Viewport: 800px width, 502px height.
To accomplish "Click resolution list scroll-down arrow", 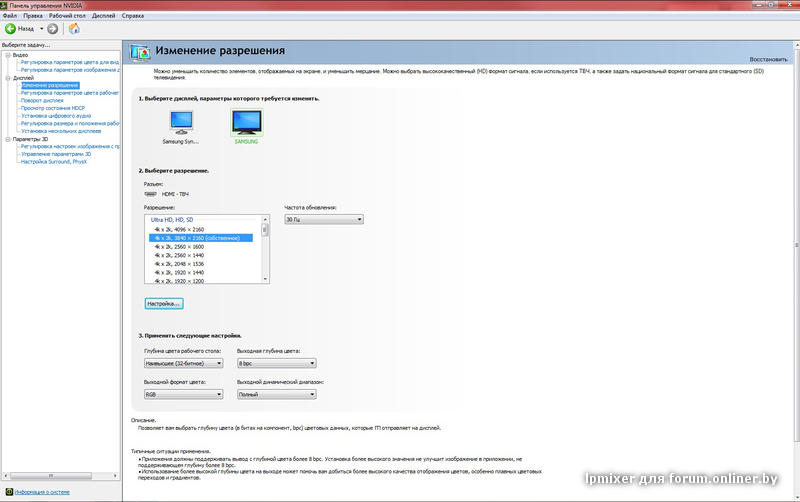I will coord(265,279).
